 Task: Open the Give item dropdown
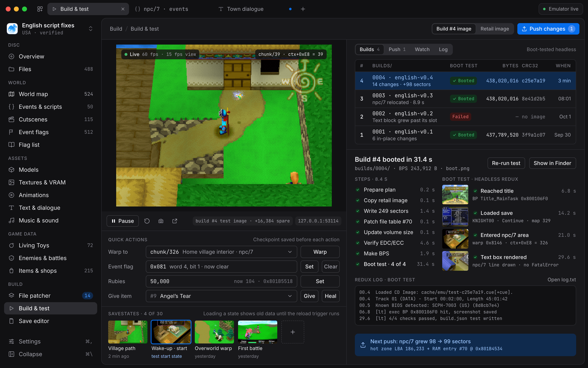221,296
